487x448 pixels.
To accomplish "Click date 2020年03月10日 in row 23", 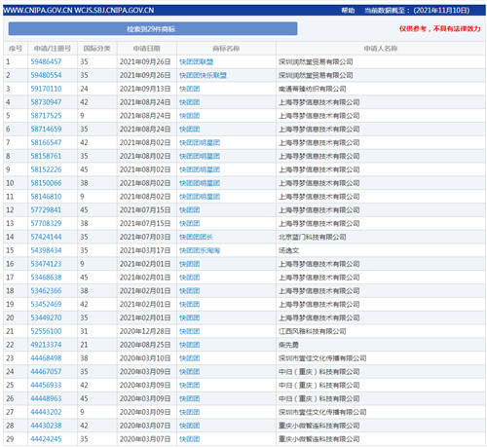I will pos(145,358).
